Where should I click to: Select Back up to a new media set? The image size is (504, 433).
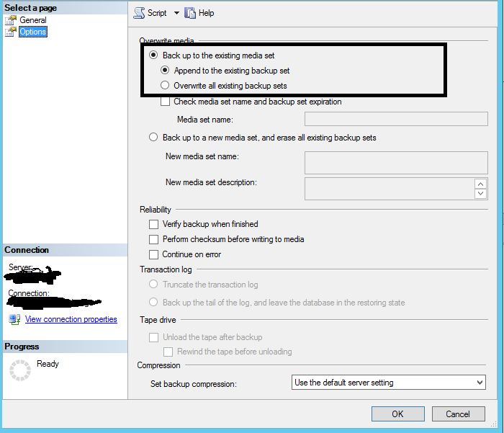pyautogui.click(x=153, y=137)
